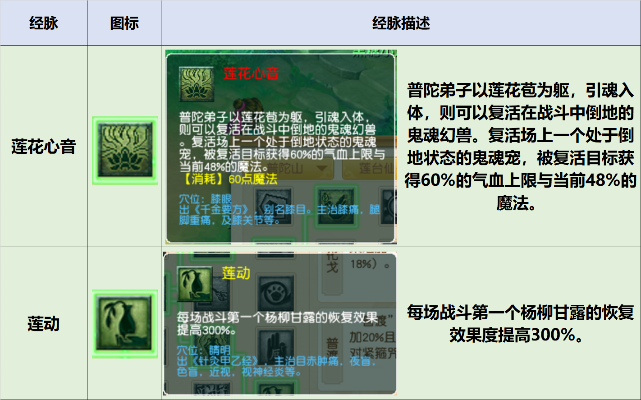Image resolution: width=641 pixels, height=400 pixels.
Task: Click the 莲动 vase icon in the 图标 column
Action: (x=125, y=324)
